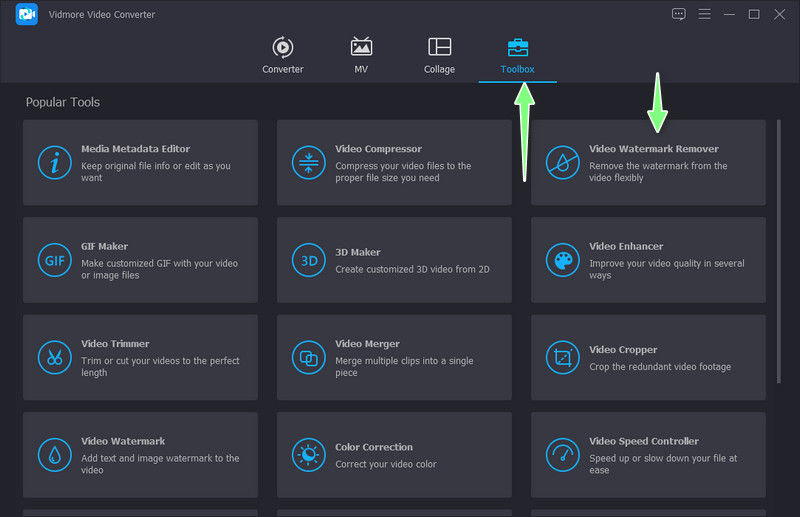The width and height of the screenshot is (800, 517).
Task: Open the MV tab
Action: point(361,55)
